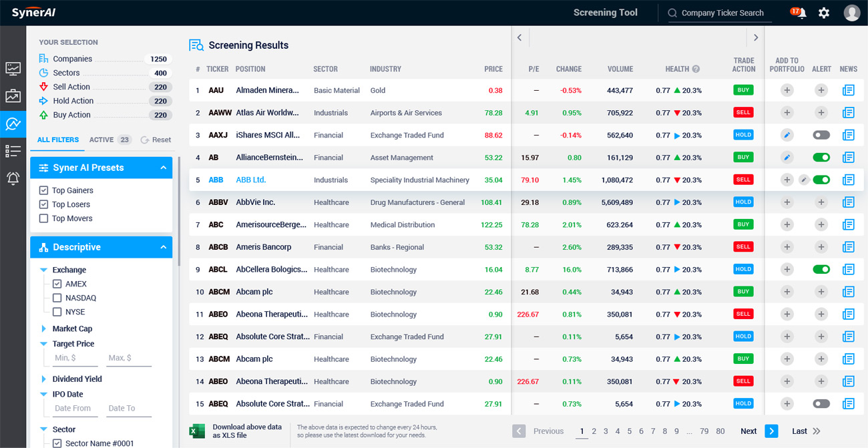868x448 pixels.
Task: Collapse the Syner AI Presets panel
Action: tap(164, 168)
